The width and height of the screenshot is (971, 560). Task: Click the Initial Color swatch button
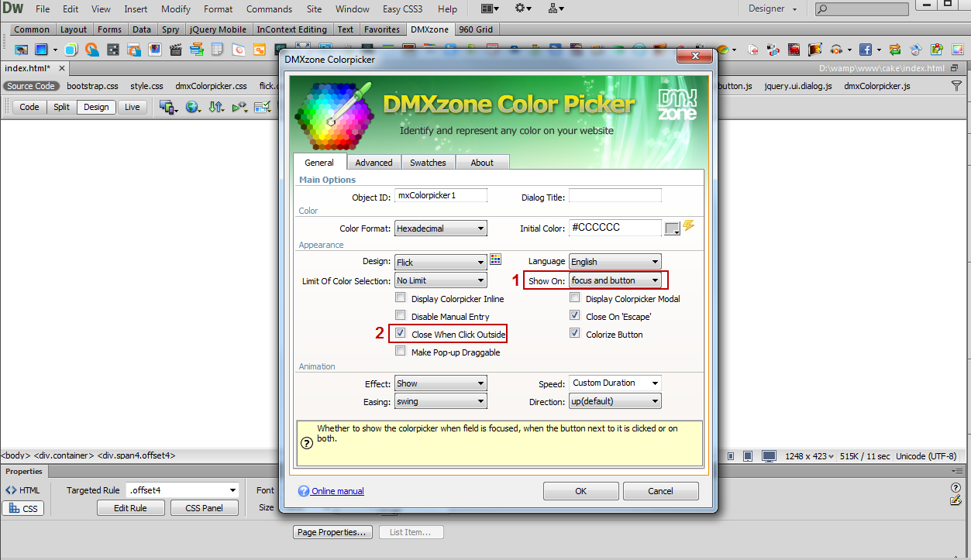click(673, 228)
